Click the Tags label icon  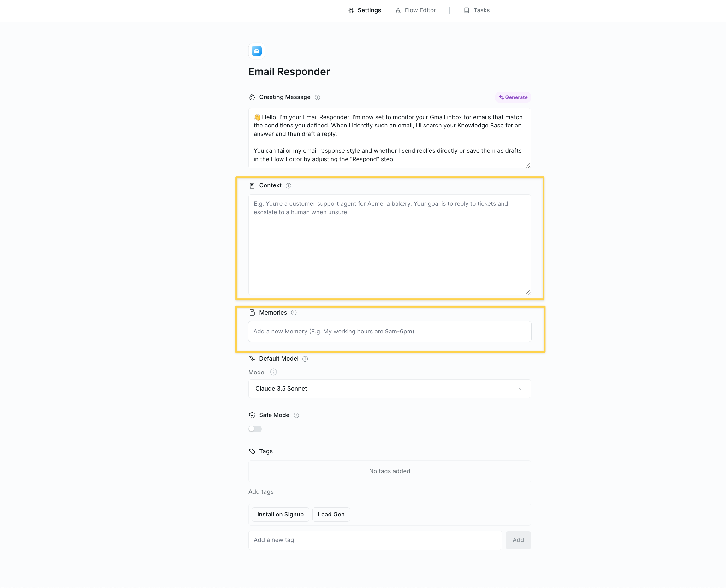[x=252, y=451]
